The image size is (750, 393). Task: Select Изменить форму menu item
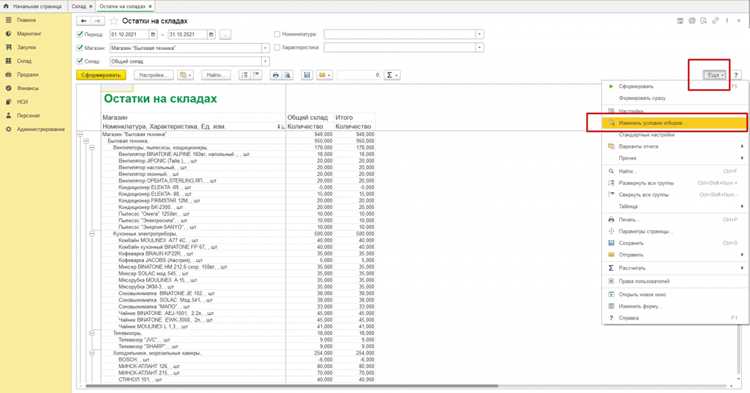(673, 306)
